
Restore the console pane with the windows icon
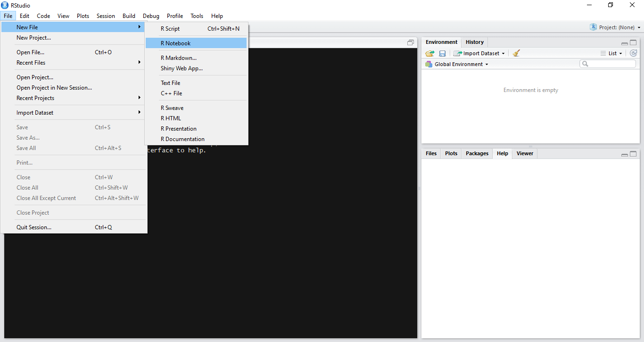[411, 42]
